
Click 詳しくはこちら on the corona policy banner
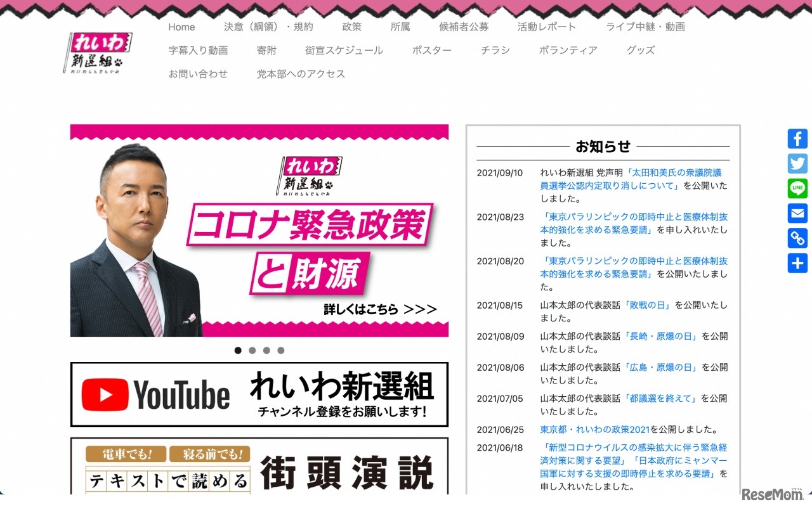pyautogui.click(x=380, y=309)
